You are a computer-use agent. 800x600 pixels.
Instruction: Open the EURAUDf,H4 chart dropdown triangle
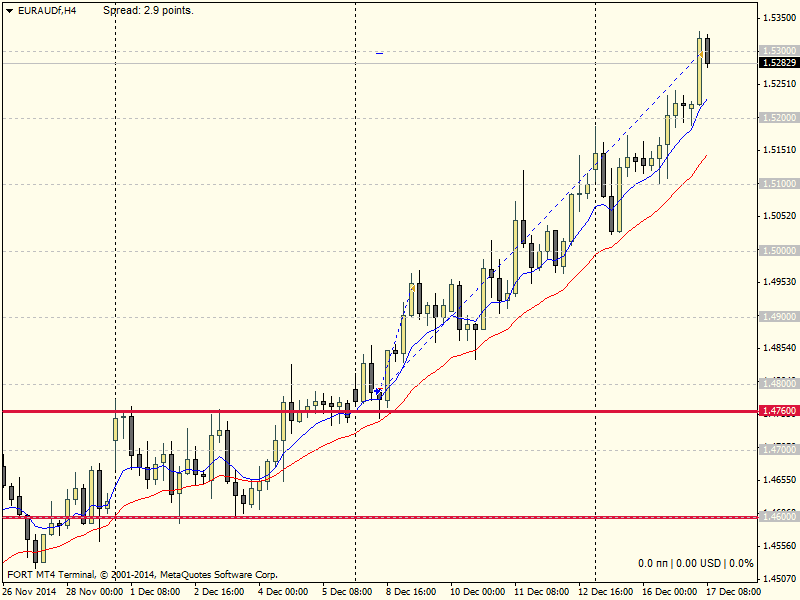[x=10, y=11]
